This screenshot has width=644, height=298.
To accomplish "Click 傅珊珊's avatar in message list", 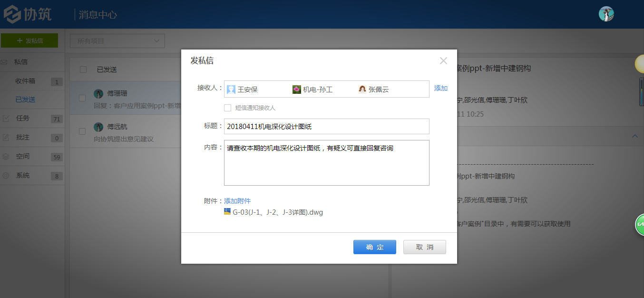I will 98,93.
